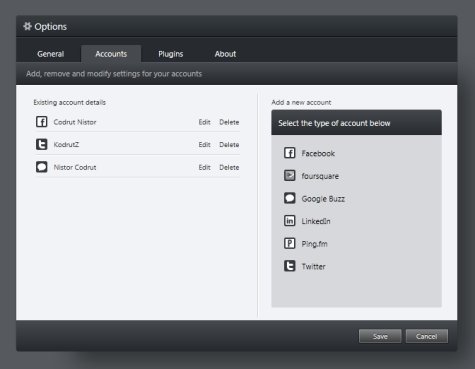Select the Facebook icon in new account list

pyautogui.click(x=290, y=153)
